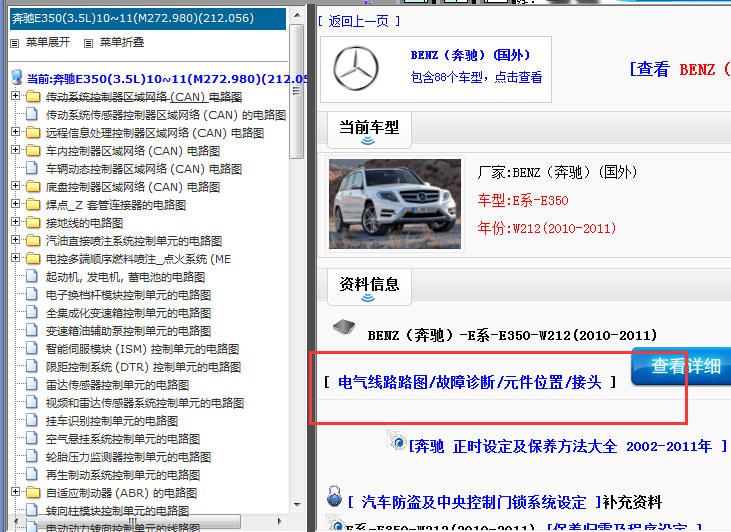Click the 返回上一页 link
731x532 pixels.
359,21
